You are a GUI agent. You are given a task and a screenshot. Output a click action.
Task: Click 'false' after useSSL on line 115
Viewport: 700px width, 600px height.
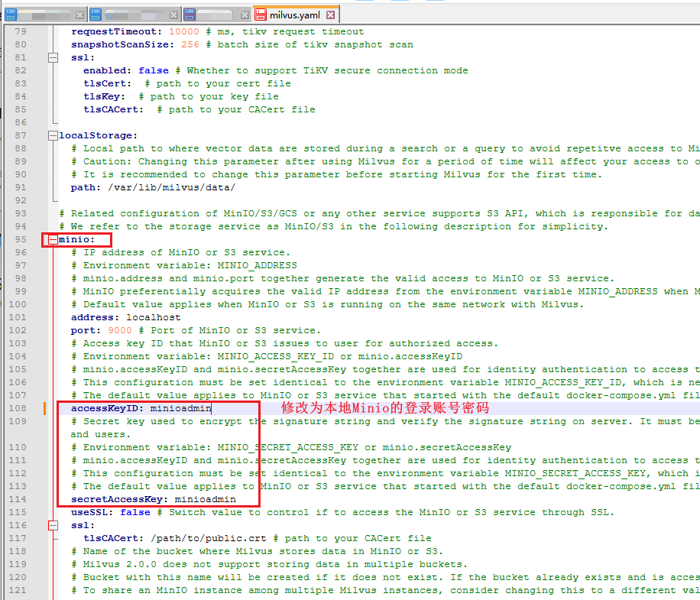point(134,513)
